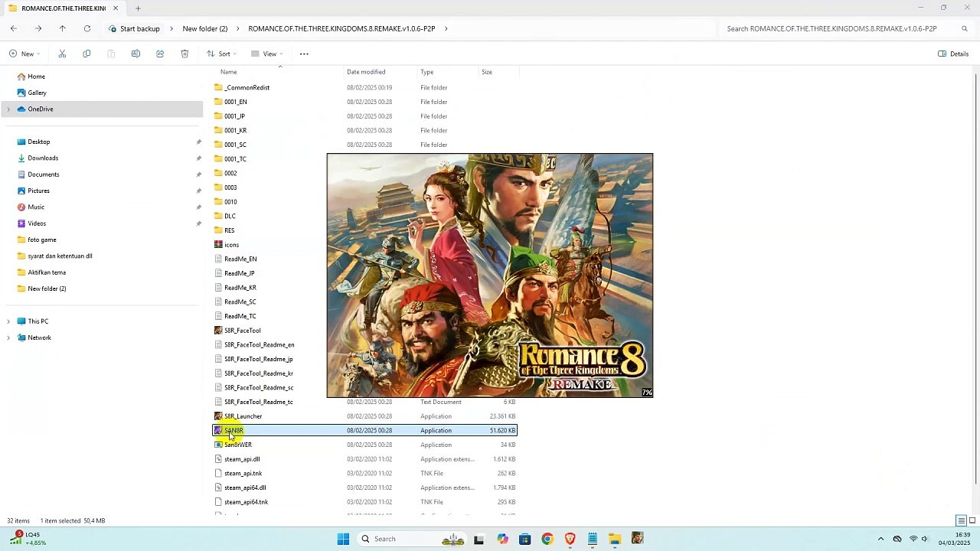Add a new Explorer tab
The height and width of the screenshot is (551, 980).
[x=138, y=8]
